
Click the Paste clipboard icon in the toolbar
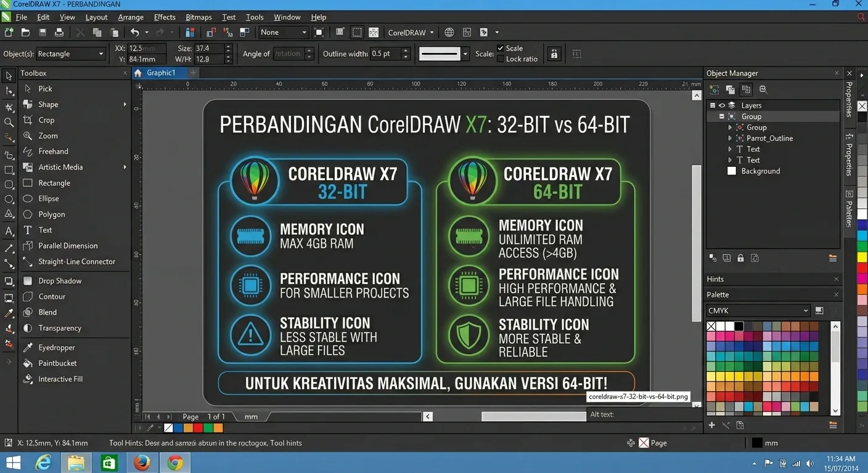click(114, 32)
